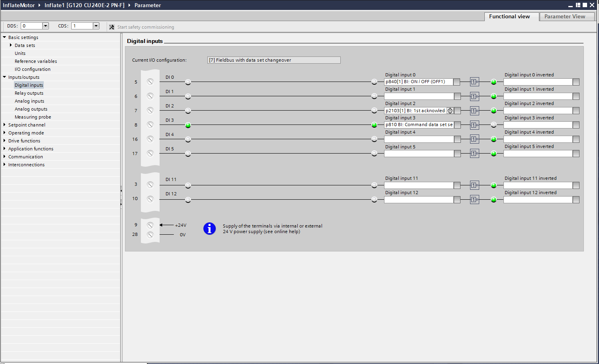Screen dimensions: 599x364
Task: Open the CDS dropdown
Action: [96, 26]
